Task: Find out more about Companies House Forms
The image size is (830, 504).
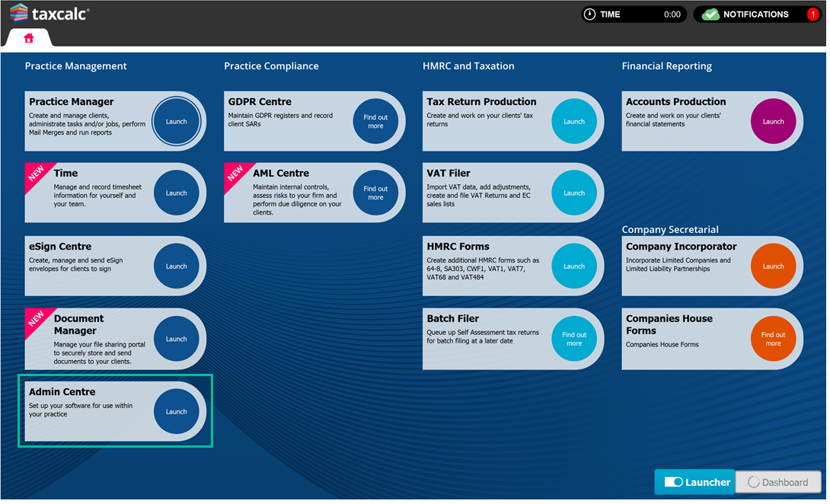Action: pyautogui.click(x=773, y=340)
